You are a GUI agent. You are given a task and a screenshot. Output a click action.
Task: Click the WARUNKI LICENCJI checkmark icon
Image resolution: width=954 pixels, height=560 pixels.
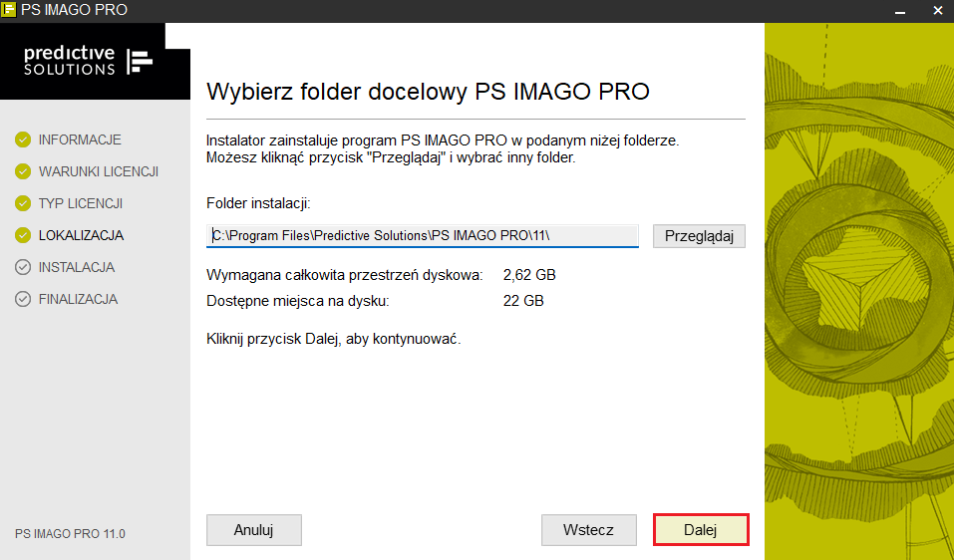point(23,171)
